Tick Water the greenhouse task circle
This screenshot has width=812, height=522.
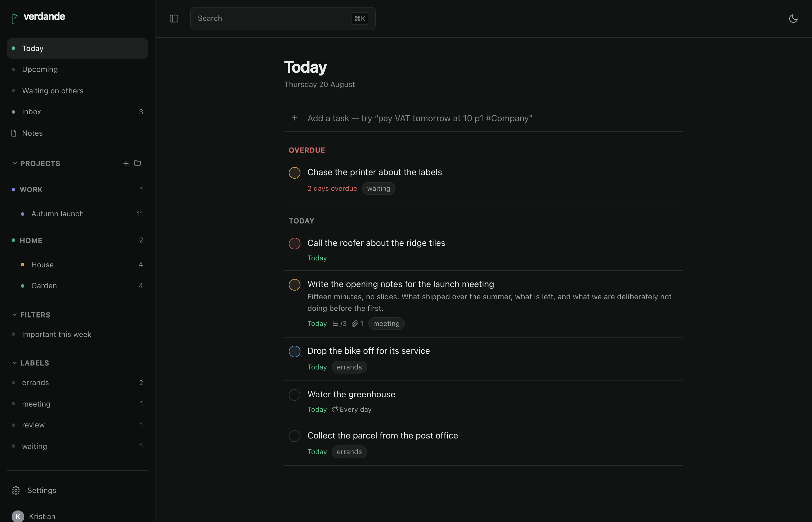tap(295, 395)
